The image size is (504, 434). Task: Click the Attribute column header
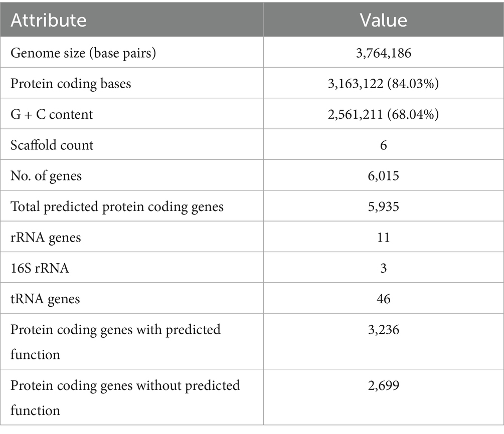coord(49,20)
